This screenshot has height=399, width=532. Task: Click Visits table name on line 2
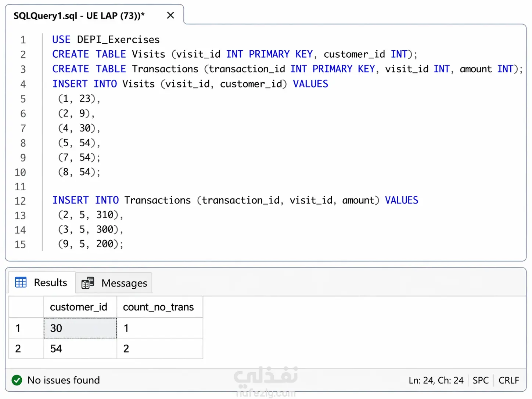(148, 54)
